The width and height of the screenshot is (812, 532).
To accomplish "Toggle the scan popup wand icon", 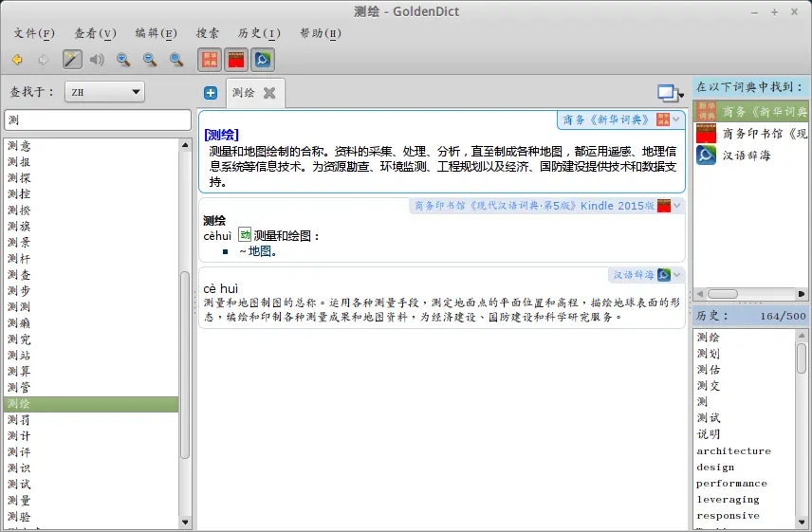I will click(x=72, y=60).
